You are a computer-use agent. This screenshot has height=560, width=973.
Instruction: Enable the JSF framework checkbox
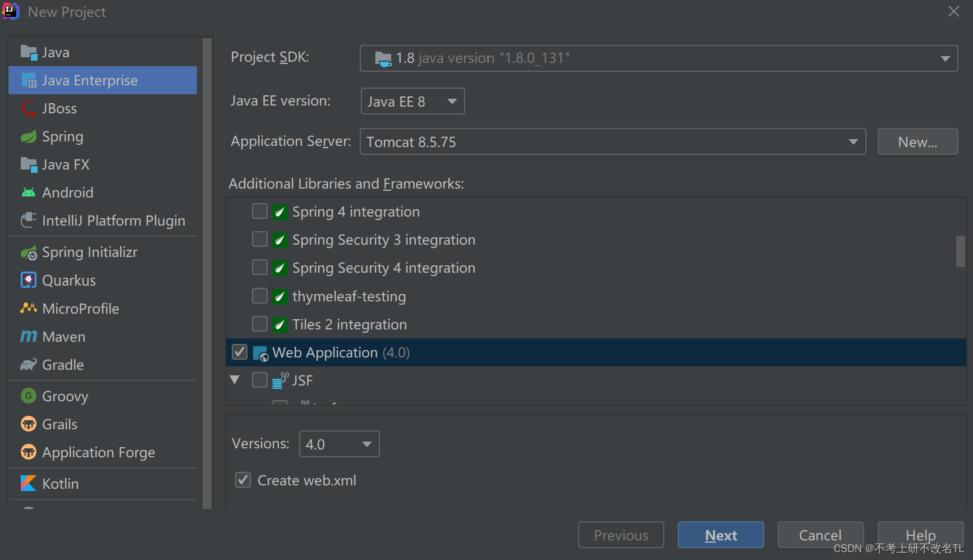[x=260, y=380]
